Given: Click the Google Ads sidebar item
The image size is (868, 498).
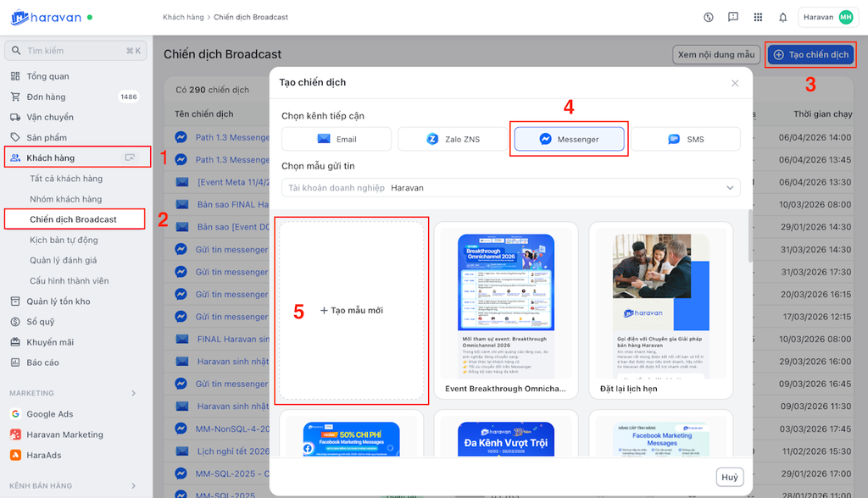Looking at the screenshot, I should click(x=48, y=414).
